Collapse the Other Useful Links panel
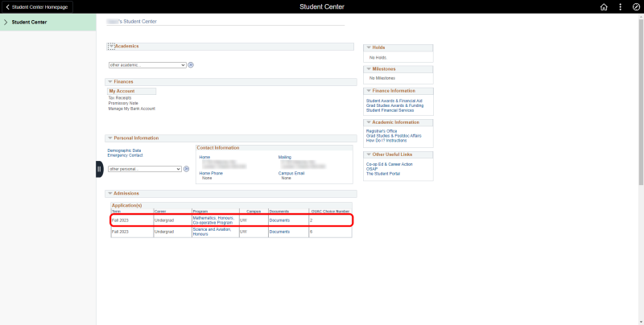 [x=369, y=154]
